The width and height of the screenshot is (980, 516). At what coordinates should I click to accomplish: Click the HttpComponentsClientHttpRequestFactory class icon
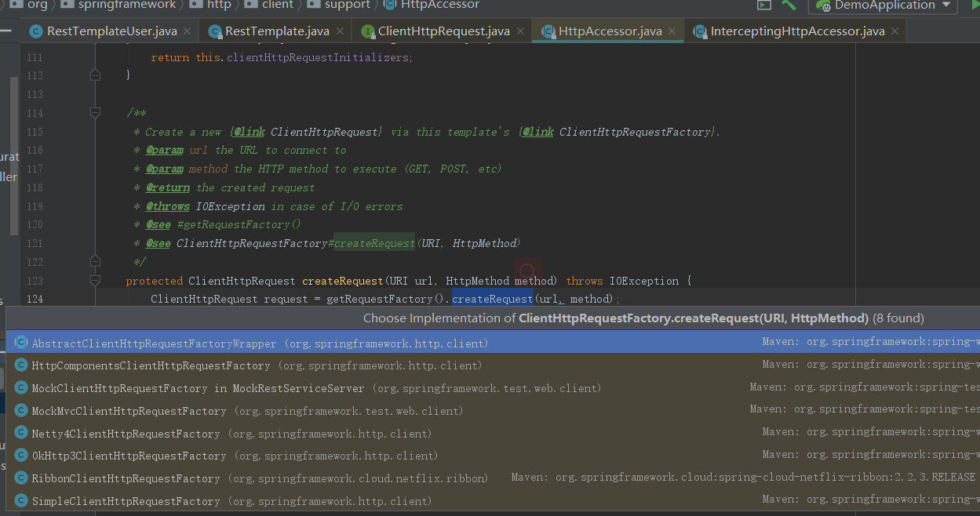pyautogui.click(x=21, y=365)
